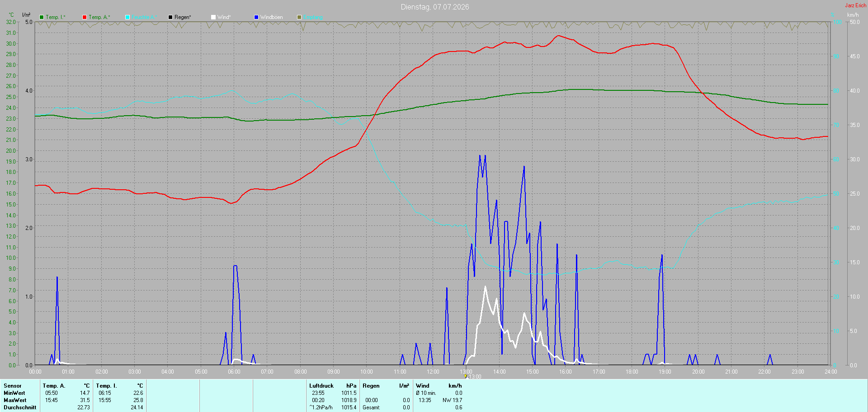Click the 'l/m²' unit label above the left axis
The image size is (868, 412).
click(x=26, y=15)
